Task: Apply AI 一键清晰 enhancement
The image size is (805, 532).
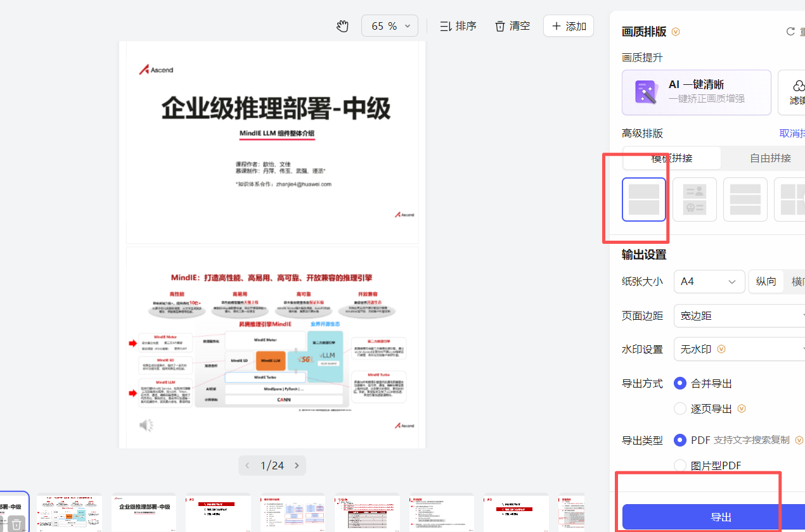Action: (697, 92)
